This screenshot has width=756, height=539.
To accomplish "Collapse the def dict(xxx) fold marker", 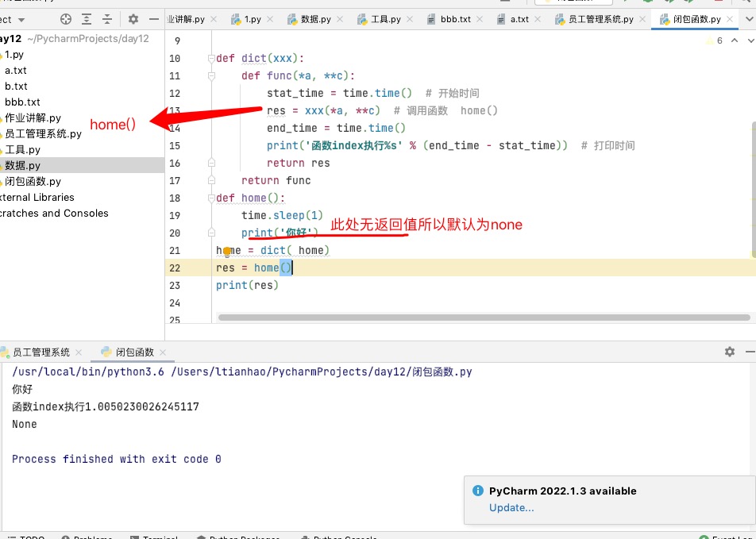I will (211, 58).
